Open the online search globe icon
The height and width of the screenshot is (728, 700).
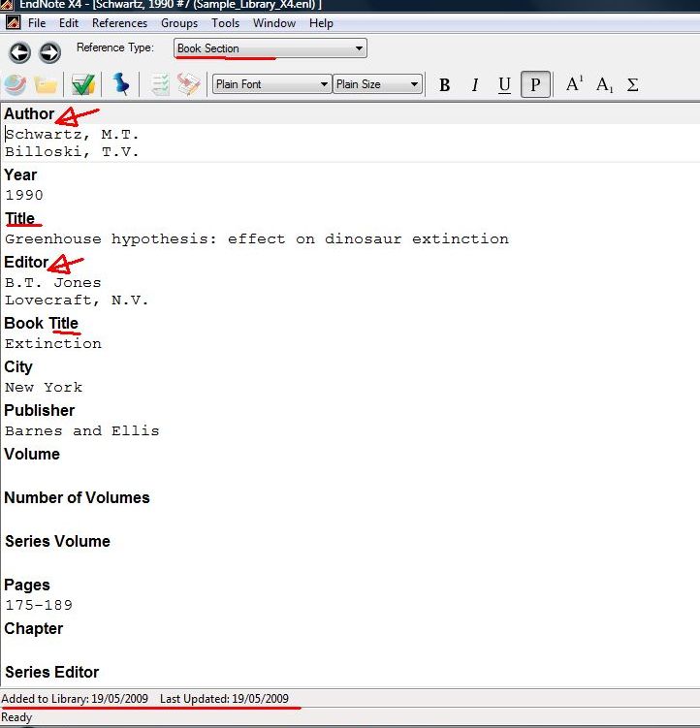pos(16,85)
